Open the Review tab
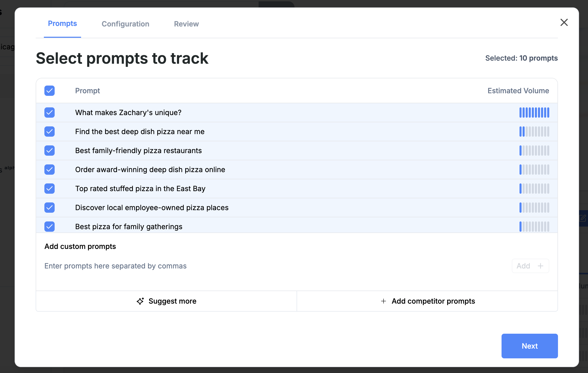The width and height of the screenshot is (588, 373). click(186, 24)
